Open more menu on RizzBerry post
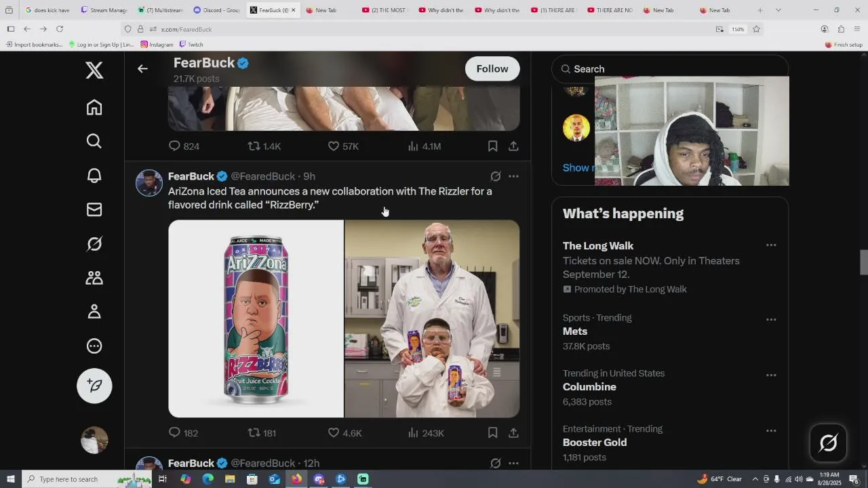This screenshot has width=868, height=488. pos(513,176)
